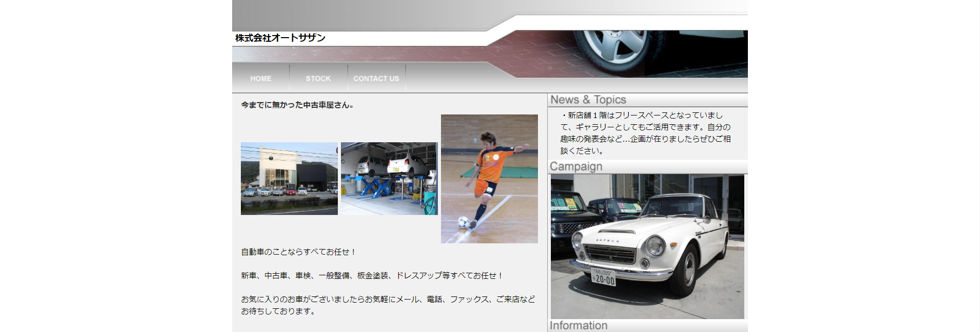The width and height of the screenshot is (980, 332).
Task: Go to the STOCK menu item
Action: coord(318,78)
